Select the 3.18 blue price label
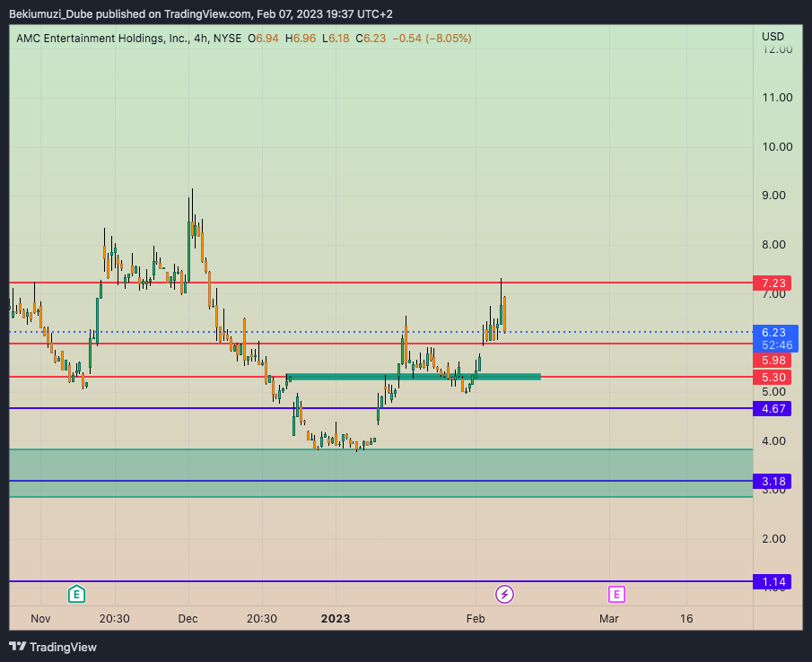812x662 pixels. pyautogui.click(x=773, y=482)
